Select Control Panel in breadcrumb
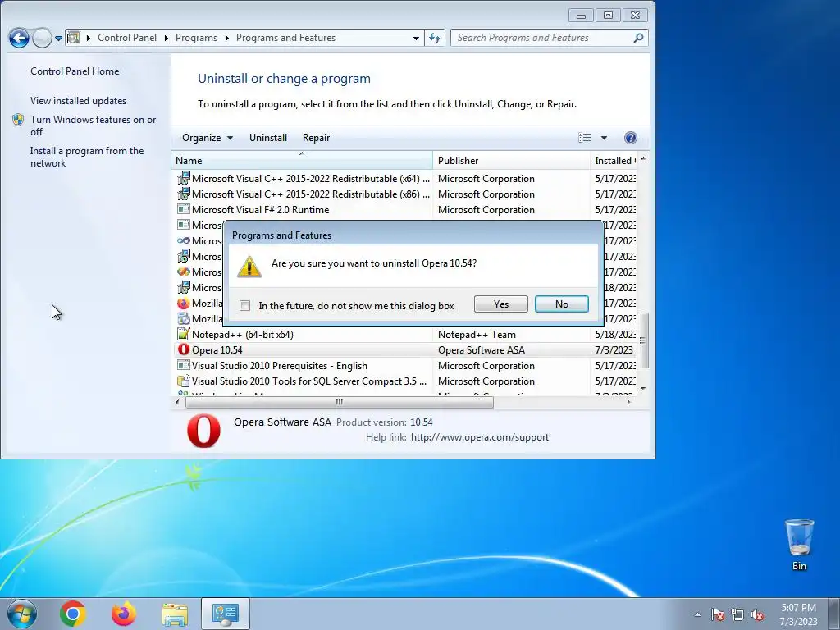Image resolution: width=840 pixels, height=630 pixels. 127,38
